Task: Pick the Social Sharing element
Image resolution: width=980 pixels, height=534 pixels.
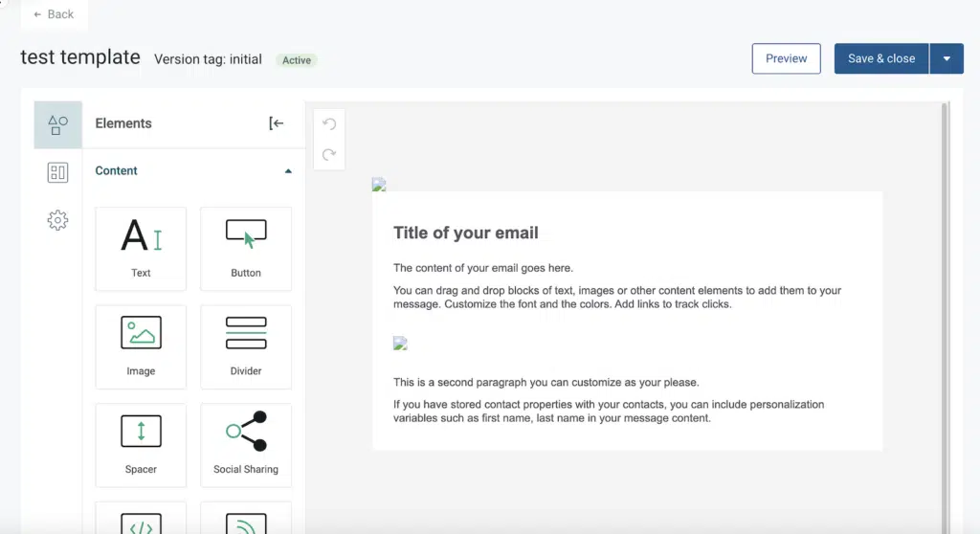Action: tap(246, 445)
